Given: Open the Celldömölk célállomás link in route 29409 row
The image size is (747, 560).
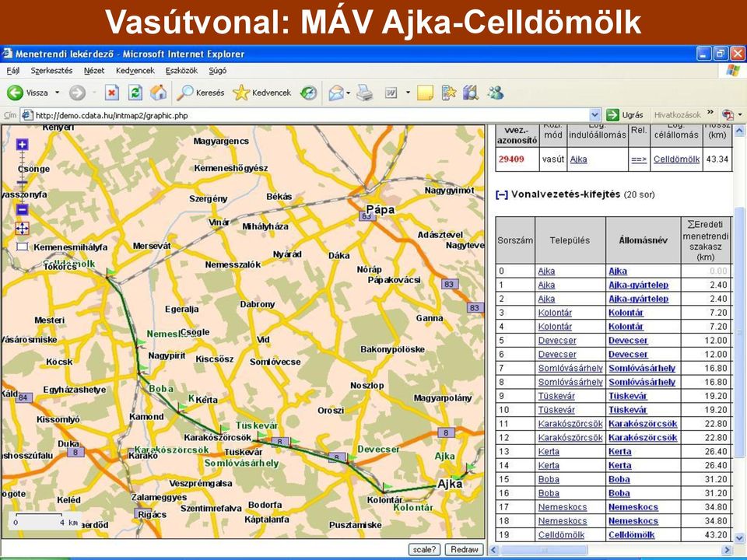Looking at the screenshot, I should coord(676,159).
